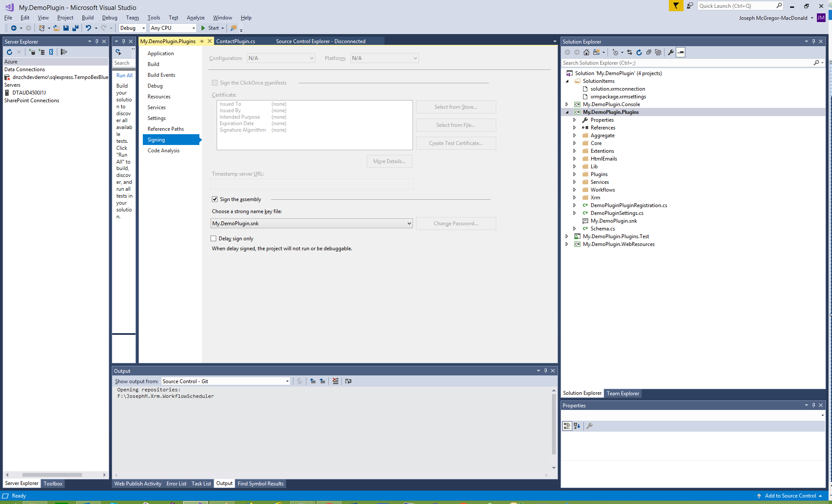Open the Show output from dropdown

point(287,381)
